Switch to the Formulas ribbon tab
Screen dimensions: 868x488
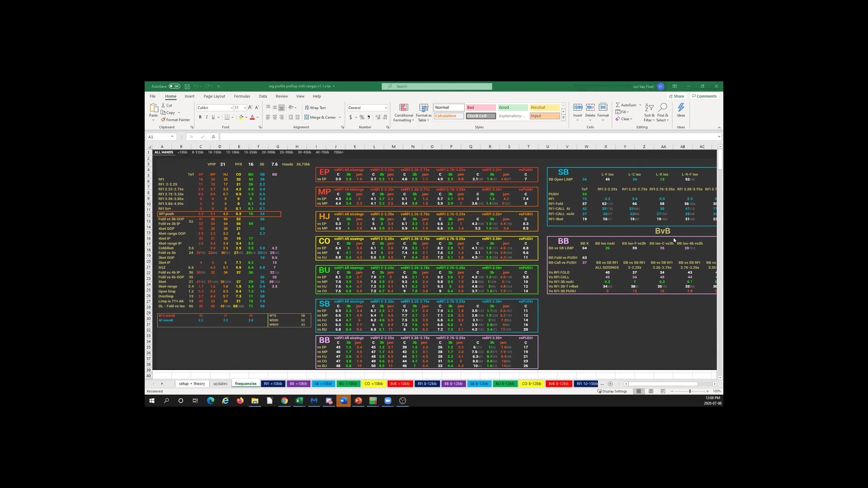point(242,96)
